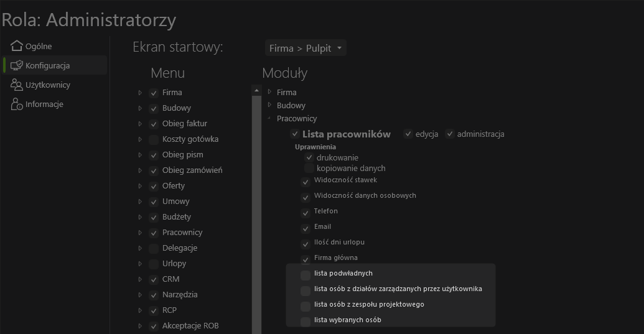
Task: Expand Narzędzia in Menu tree
Action: [140, 295]
